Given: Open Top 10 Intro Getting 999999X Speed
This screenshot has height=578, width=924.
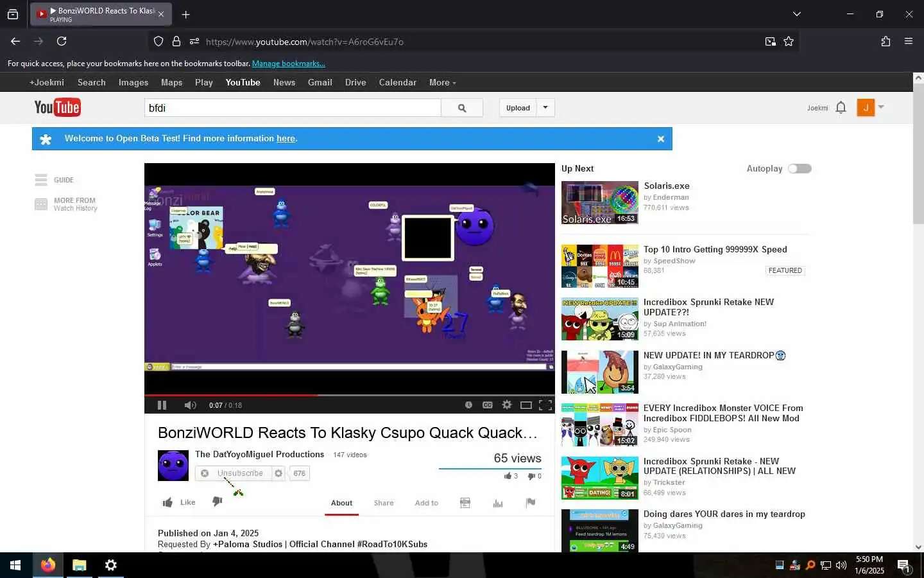Looking at the screenshot, I should click(715, 249).
